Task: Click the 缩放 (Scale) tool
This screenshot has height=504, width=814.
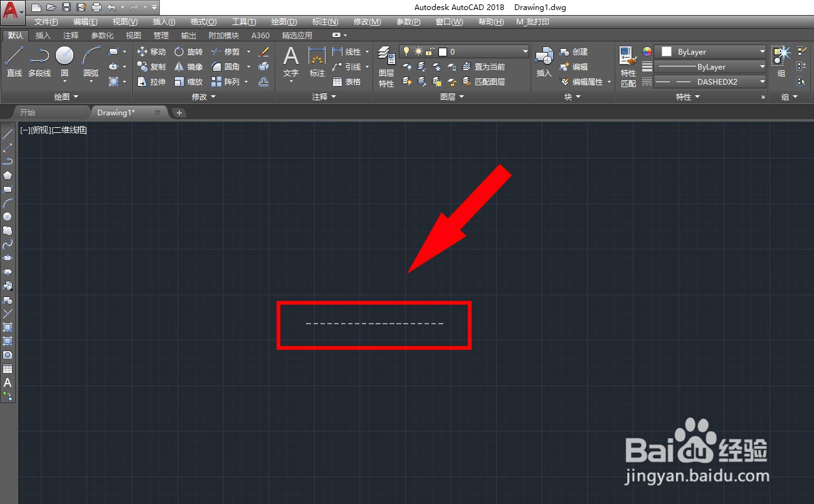Action: click(188, 81)
